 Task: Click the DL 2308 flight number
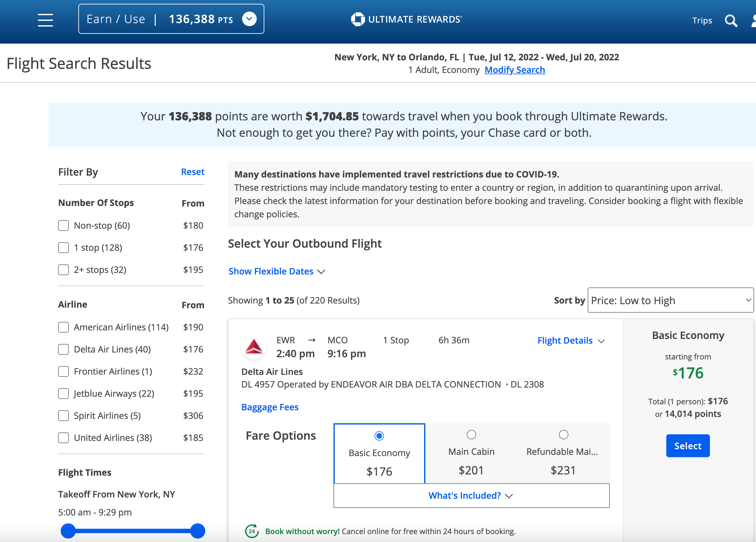point(527,384)
